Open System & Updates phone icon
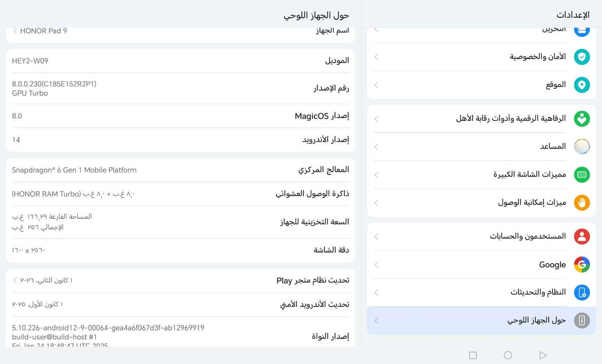 pos(582,292)
